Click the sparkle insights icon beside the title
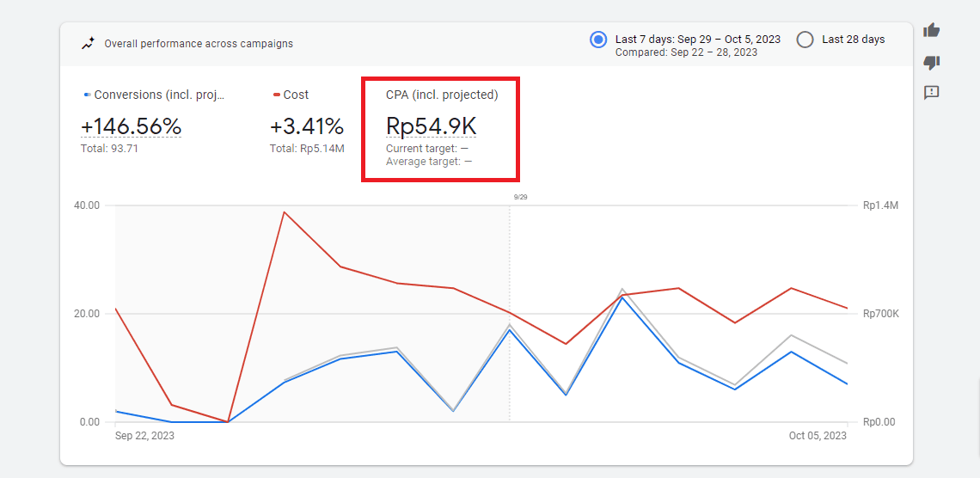Viewport: 980px width, 478px height. click(x=88, y=43)
